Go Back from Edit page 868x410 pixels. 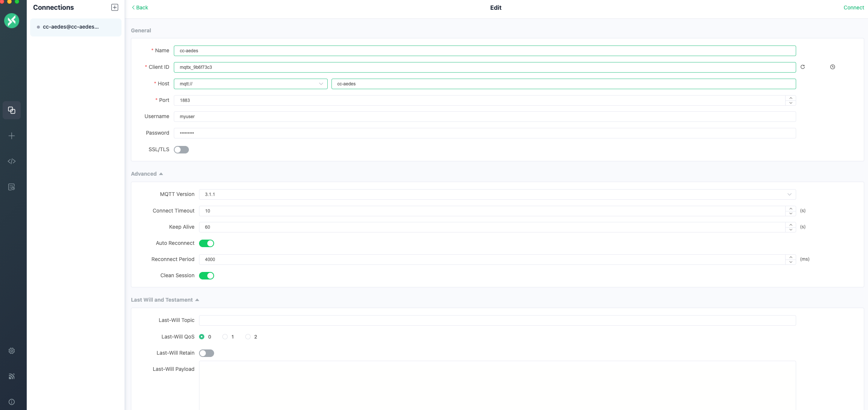tap(140, 8)
